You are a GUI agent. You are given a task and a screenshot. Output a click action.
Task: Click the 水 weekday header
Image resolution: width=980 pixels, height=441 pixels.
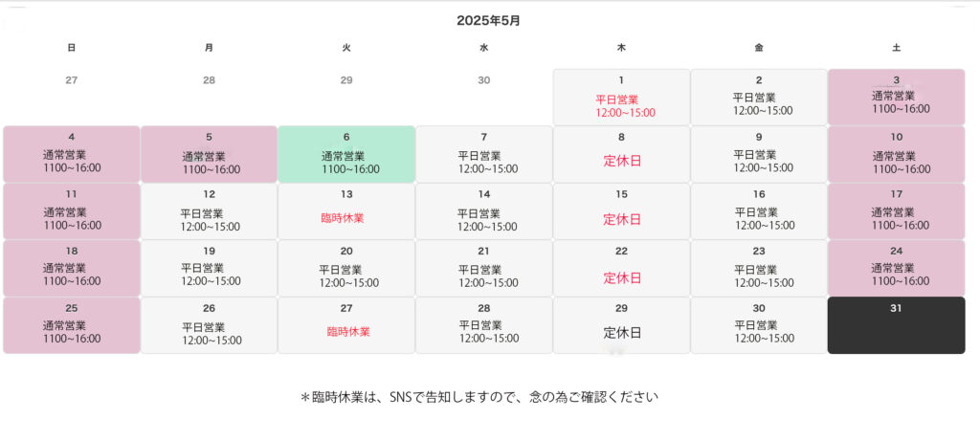click(x=484, y=47)
